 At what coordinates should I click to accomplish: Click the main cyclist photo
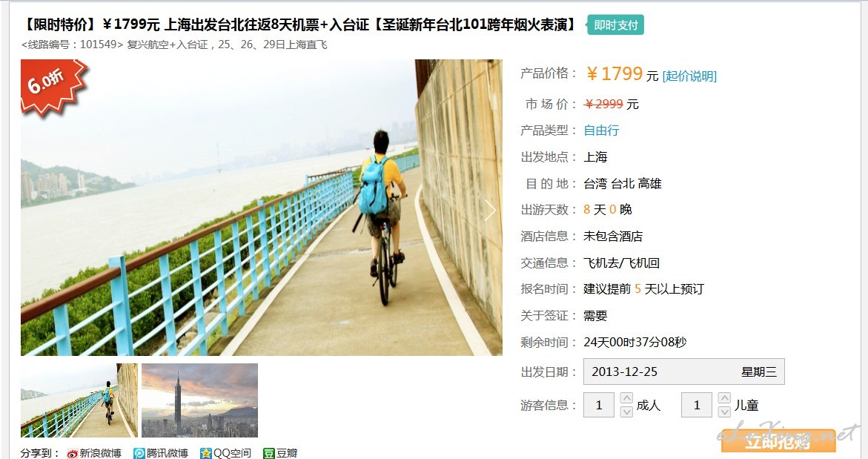tap(262, 208)
